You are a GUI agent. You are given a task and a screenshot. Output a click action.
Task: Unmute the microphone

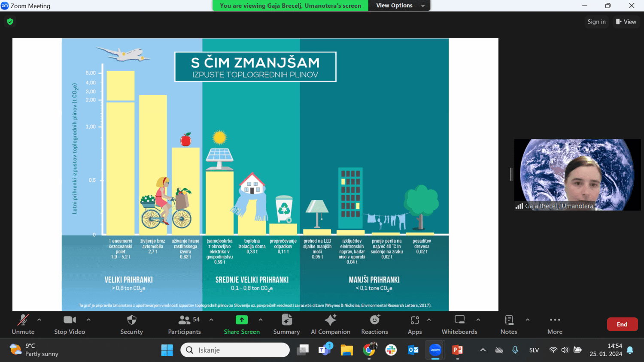point(23,324)
